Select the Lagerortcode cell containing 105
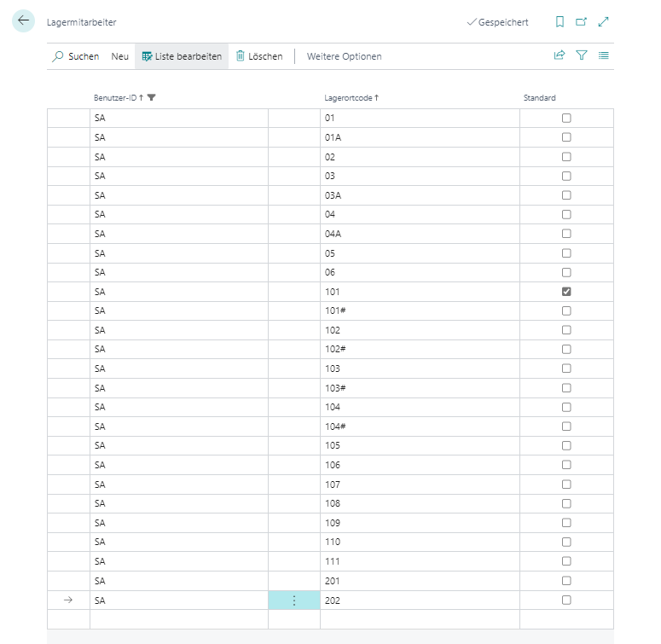 [x=419, y=446]
